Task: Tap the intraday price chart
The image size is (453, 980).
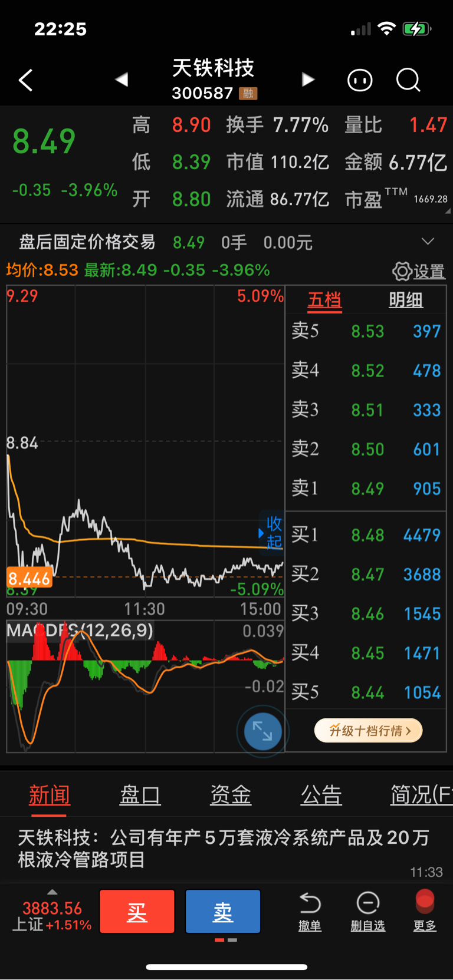Action: 145,442
